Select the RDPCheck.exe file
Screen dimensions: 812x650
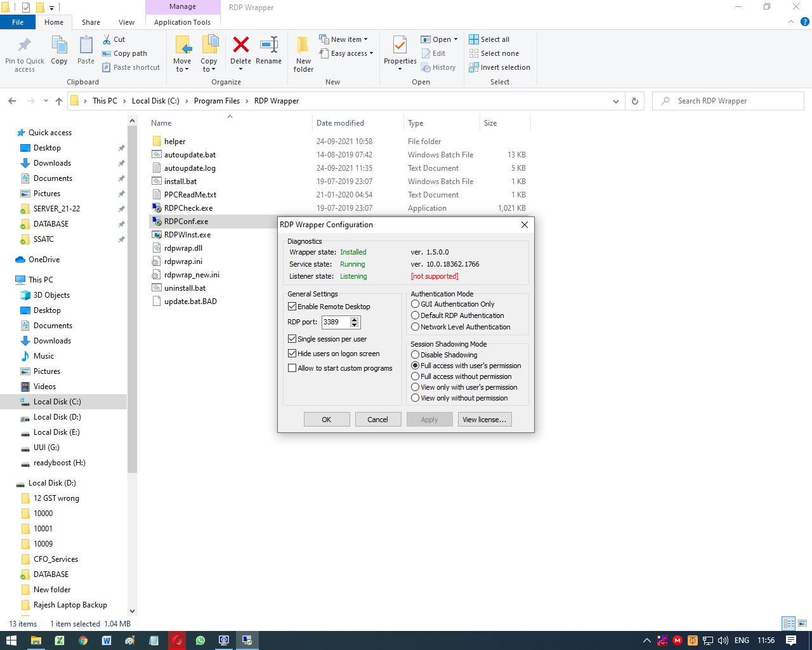[x=188, y=208]
